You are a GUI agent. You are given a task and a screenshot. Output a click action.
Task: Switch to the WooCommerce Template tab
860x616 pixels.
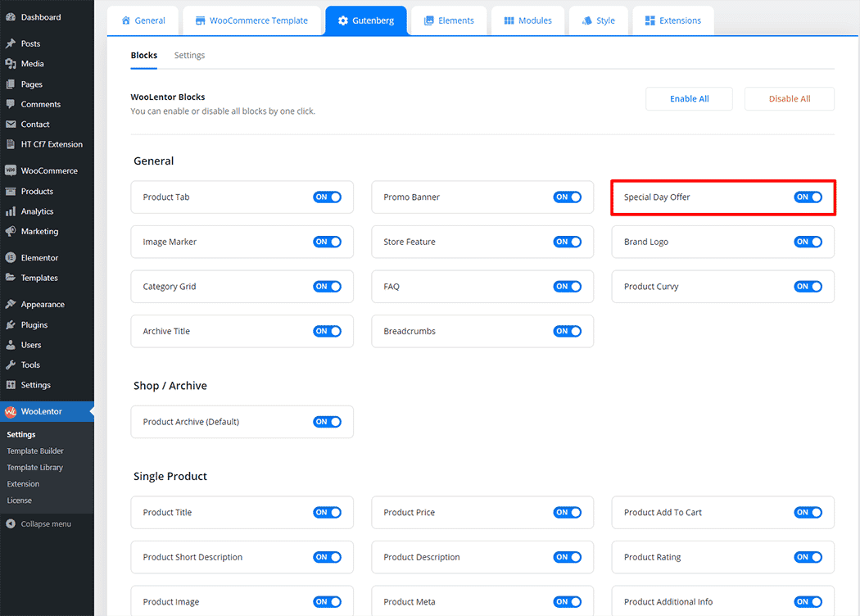(x=251, y=20)
